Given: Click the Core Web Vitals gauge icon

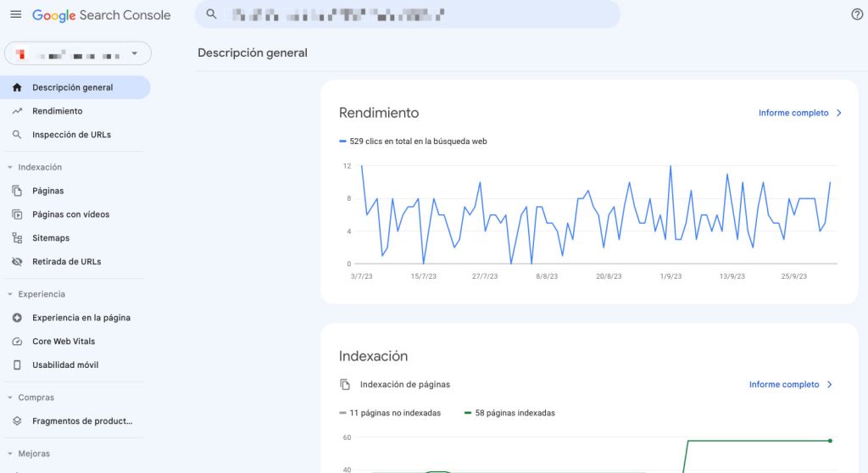Looking at the screenshot, I should (x=17, y=342).
